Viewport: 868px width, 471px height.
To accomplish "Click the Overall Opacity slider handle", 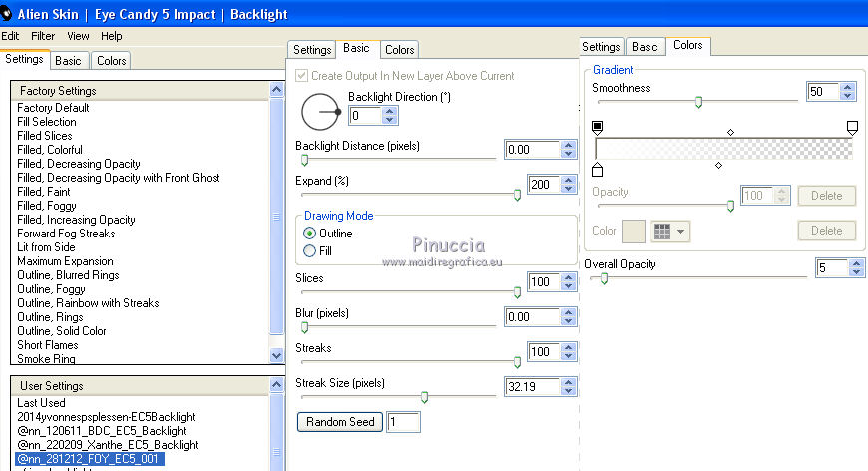I will pyautogui.click(x=604, y=278).
